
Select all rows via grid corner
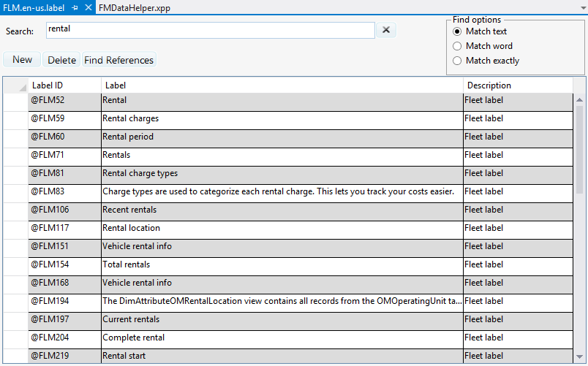tap(15, 85)
